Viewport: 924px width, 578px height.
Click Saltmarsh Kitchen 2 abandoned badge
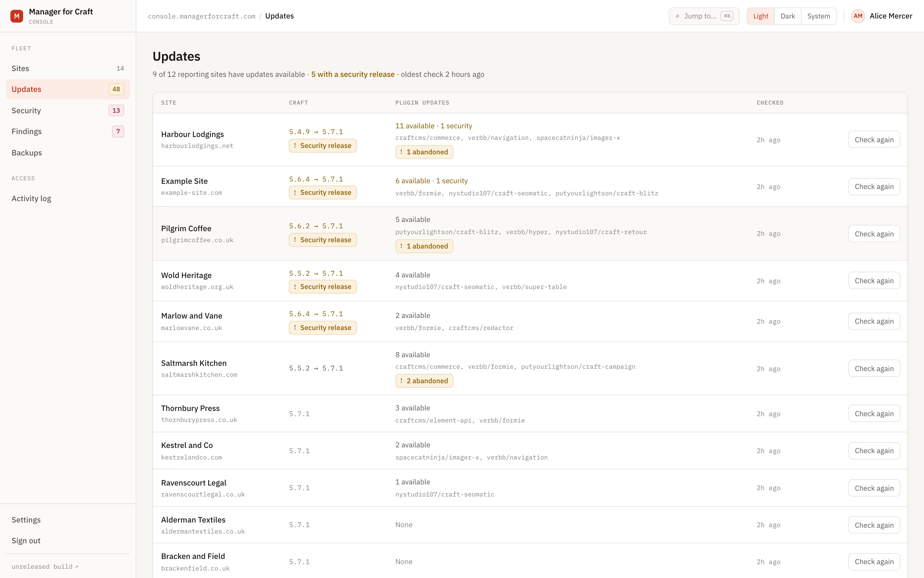(x=424, y=381)
